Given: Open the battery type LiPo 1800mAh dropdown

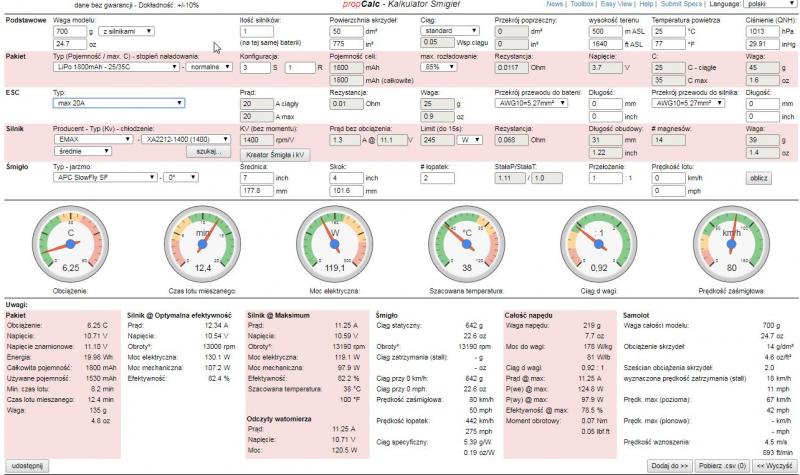Looking at the screenshot, I should click(x=115, y=67).
